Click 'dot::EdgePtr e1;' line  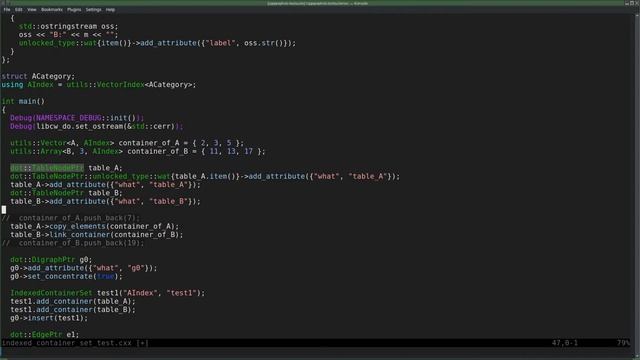(44, 335)
